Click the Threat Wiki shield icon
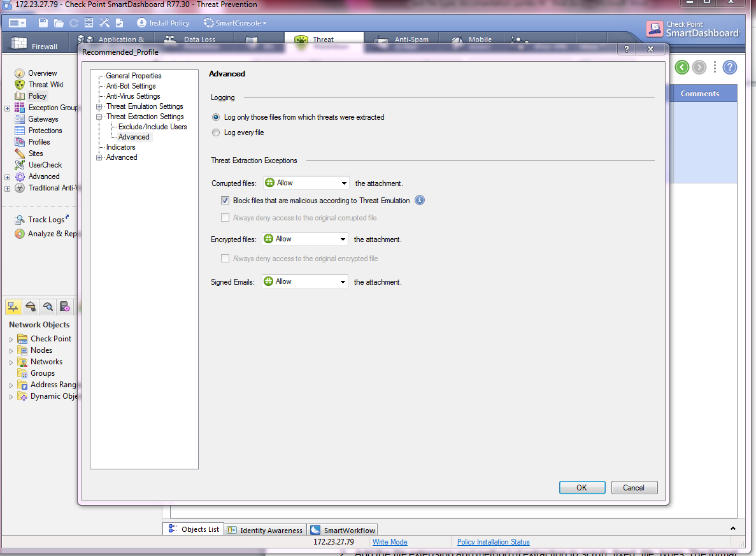Screen dimensions: 756x556 [x=19, y=85]
